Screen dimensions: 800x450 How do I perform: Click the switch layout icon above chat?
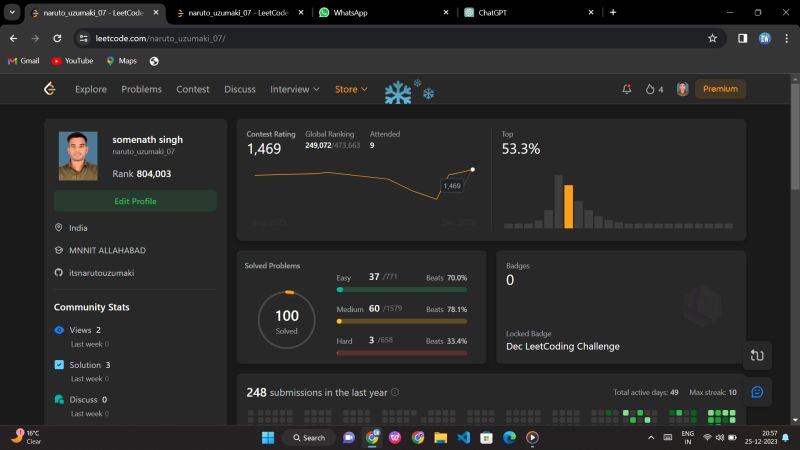click(757, 355)
